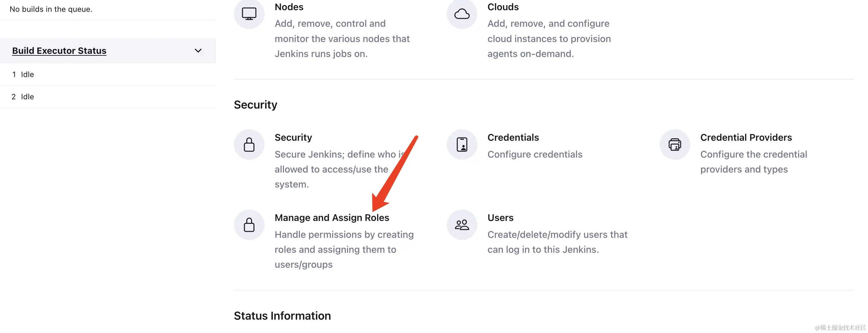The width and height of the screenshot is (868, 333).
Task: Click the Manage and Assign Roles lock icon
Action: [x=249, y=225]
